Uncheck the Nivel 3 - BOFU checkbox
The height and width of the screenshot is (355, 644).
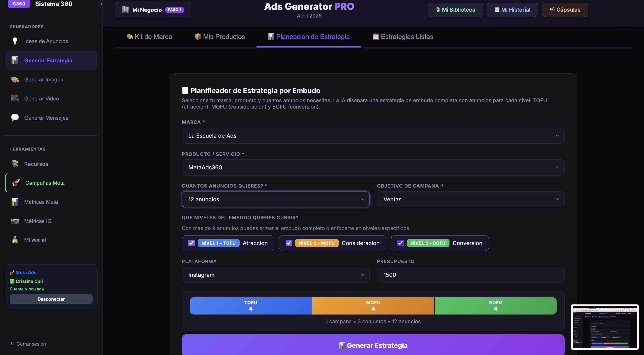pos(400,243)
